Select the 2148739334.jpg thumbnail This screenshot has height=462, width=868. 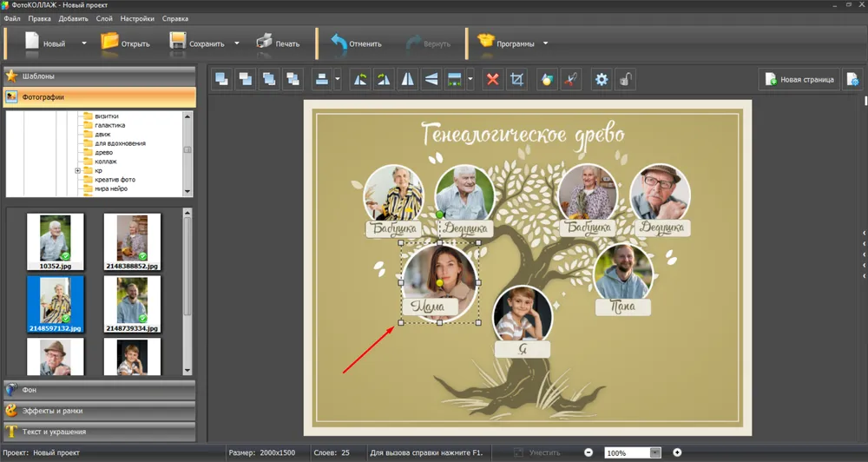click(132, 304)
